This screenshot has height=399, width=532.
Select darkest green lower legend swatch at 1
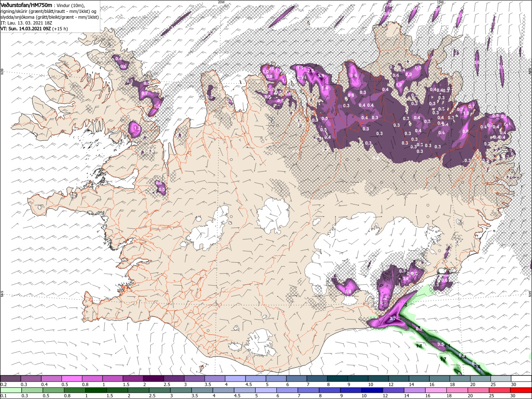click(x=96, y=390)
